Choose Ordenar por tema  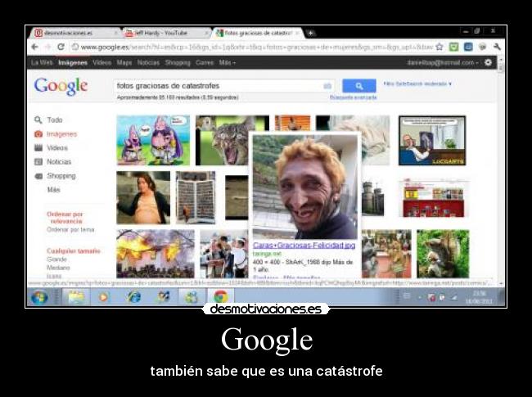tap(70, 230)
